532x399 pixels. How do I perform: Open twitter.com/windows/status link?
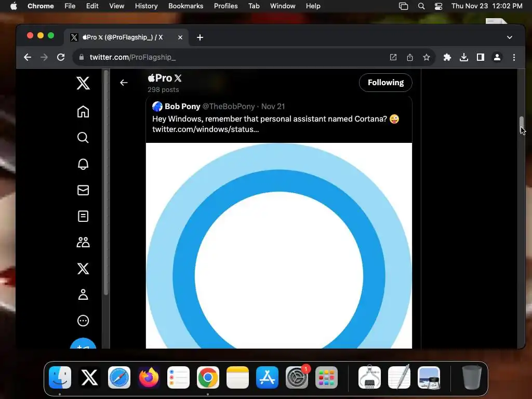coord(205,129)
